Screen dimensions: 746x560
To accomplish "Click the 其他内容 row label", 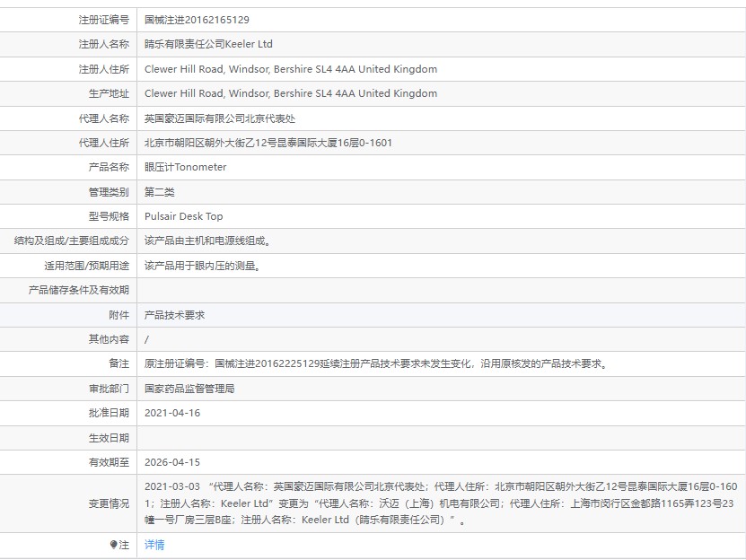I will tap(109, 339).
